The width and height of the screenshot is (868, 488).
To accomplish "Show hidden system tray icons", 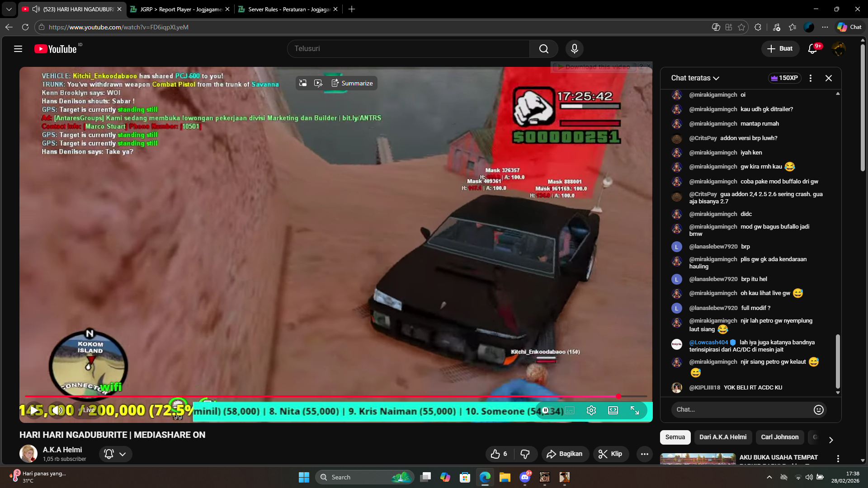I will (x=769, y=477).
